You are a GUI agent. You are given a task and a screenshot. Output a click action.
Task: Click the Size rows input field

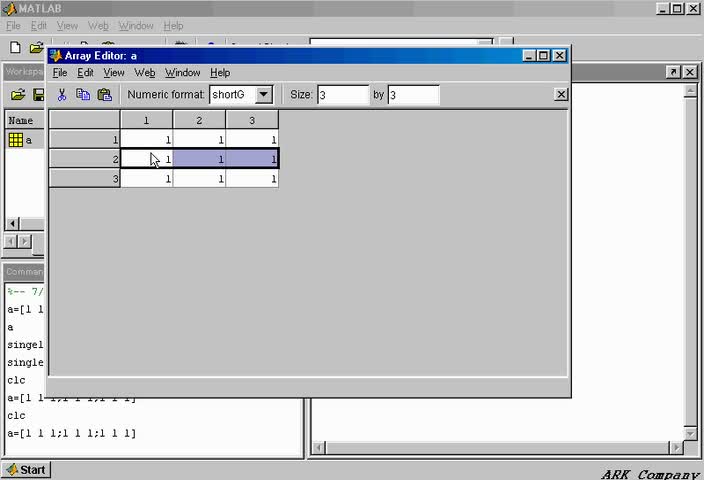pyautogui.click(x=343, y=95)
